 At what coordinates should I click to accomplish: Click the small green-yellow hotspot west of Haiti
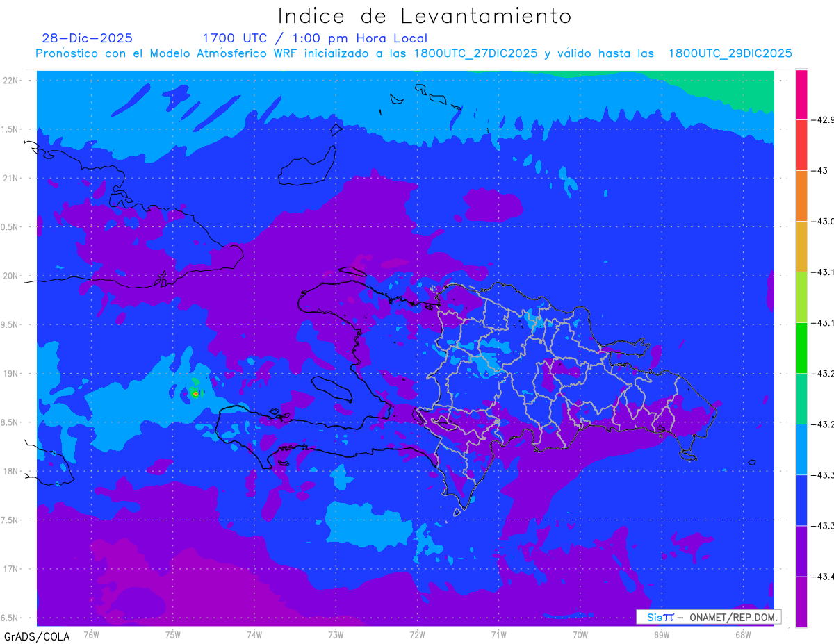tap(195, 393)
